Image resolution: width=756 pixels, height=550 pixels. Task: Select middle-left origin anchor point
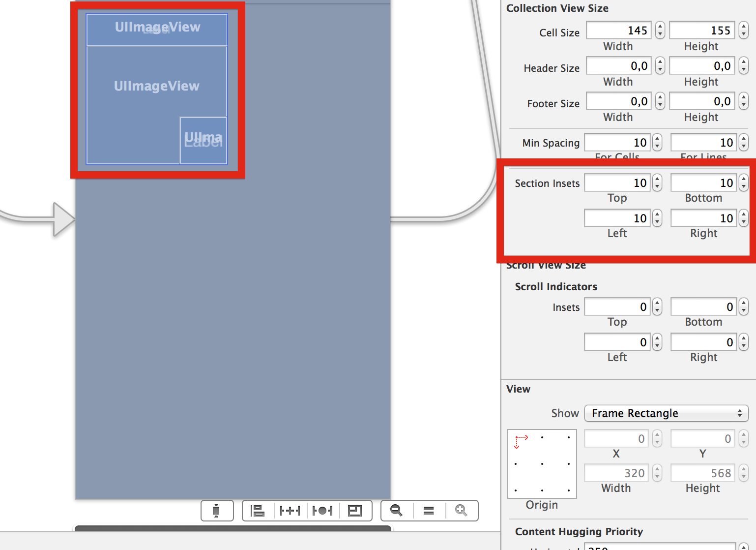(516, 464)
